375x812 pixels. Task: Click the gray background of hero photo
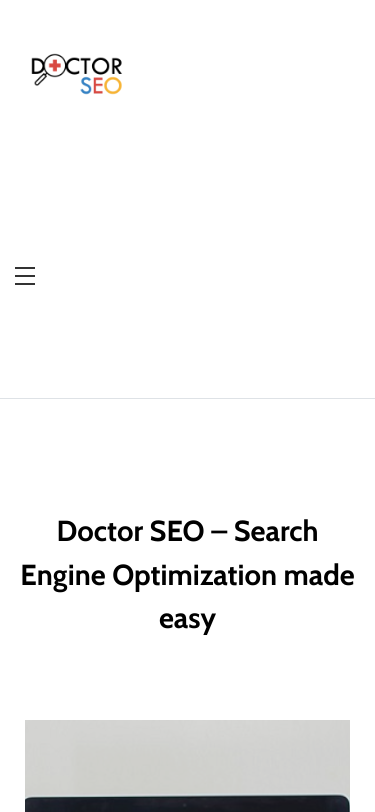(x=188, y=756)
